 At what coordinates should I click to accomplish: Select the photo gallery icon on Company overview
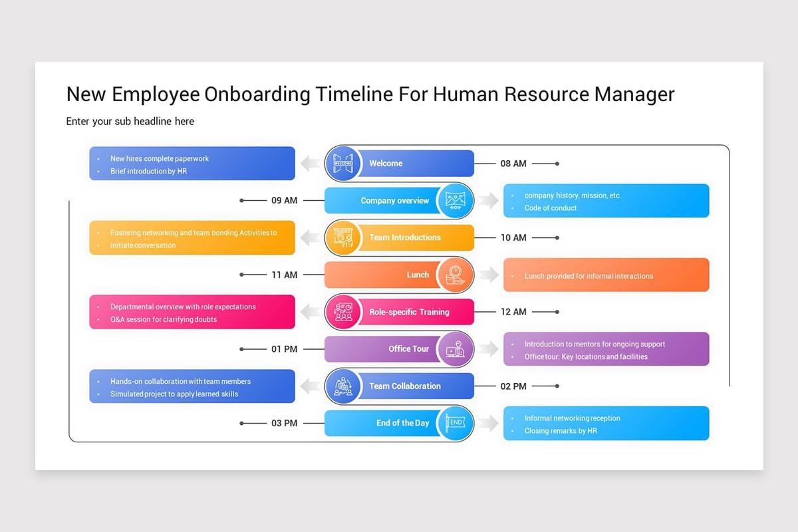click(456, 200)
